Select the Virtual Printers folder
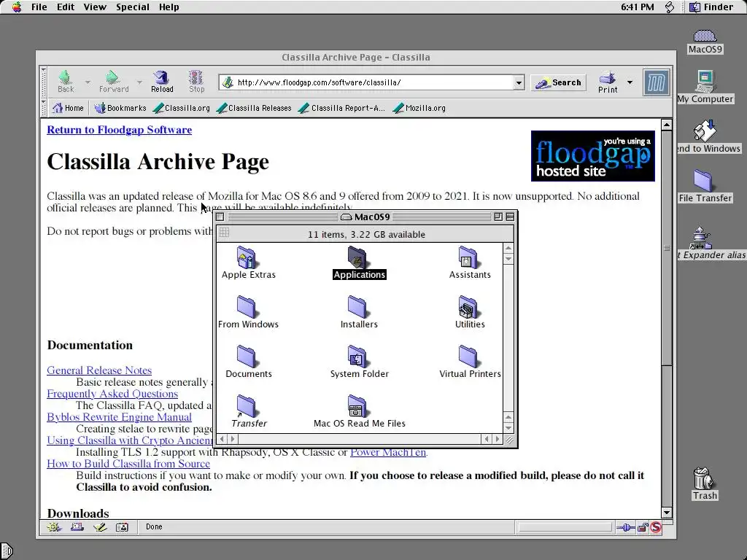747x560 pixels. (470, 362)
